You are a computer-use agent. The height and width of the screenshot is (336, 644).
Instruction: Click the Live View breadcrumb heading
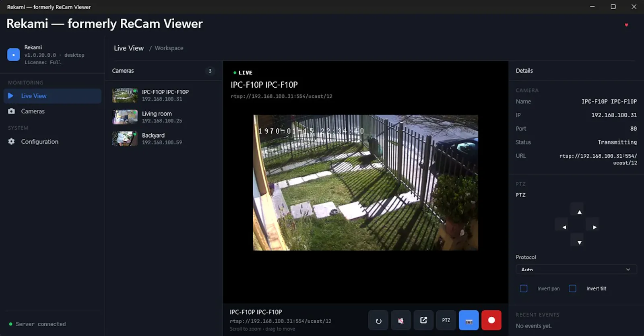click(129, 48)
